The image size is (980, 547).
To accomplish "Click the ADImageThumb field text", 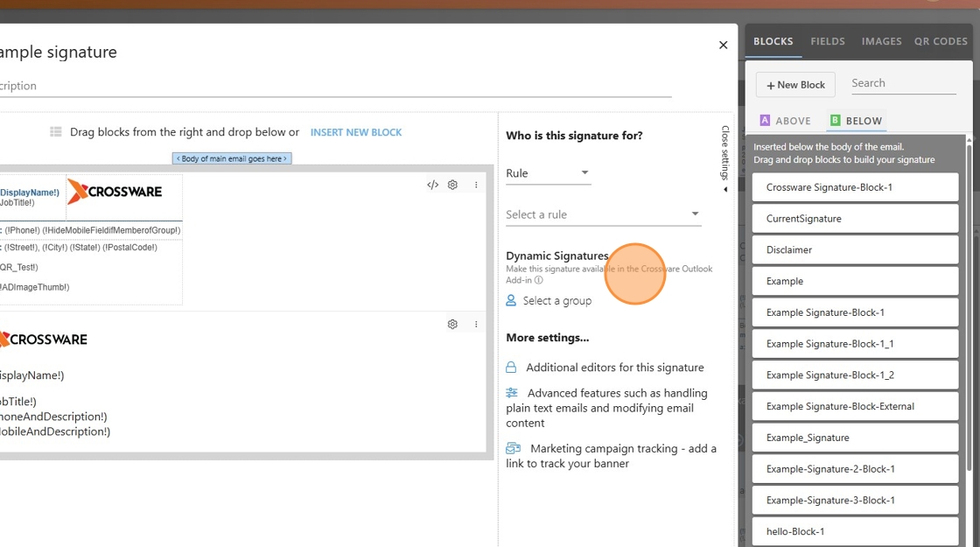I will (x=35, y=288).
